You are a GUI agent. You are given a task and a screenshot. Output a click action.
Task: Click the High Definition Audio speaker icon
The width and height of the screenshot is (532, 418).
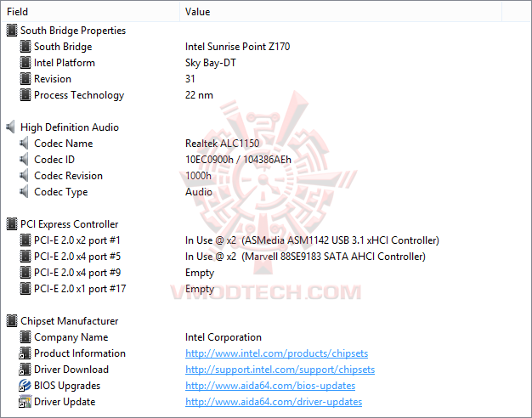point(11,127)
